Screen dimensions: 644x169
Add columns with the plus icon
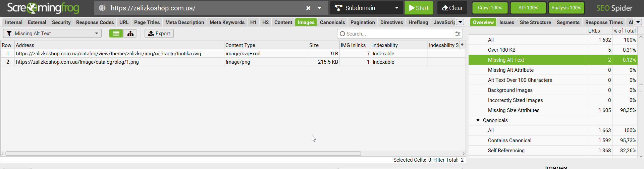[462, 45]
